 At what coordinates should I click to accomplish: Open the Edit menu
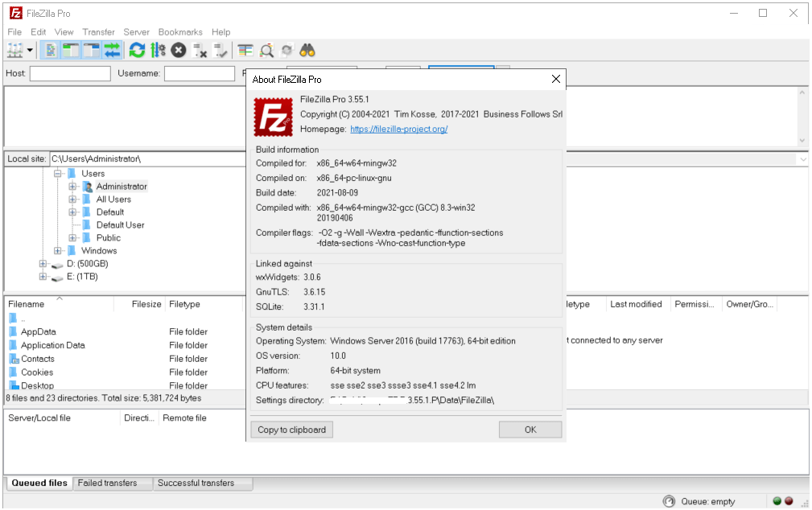tap(39, 32)
